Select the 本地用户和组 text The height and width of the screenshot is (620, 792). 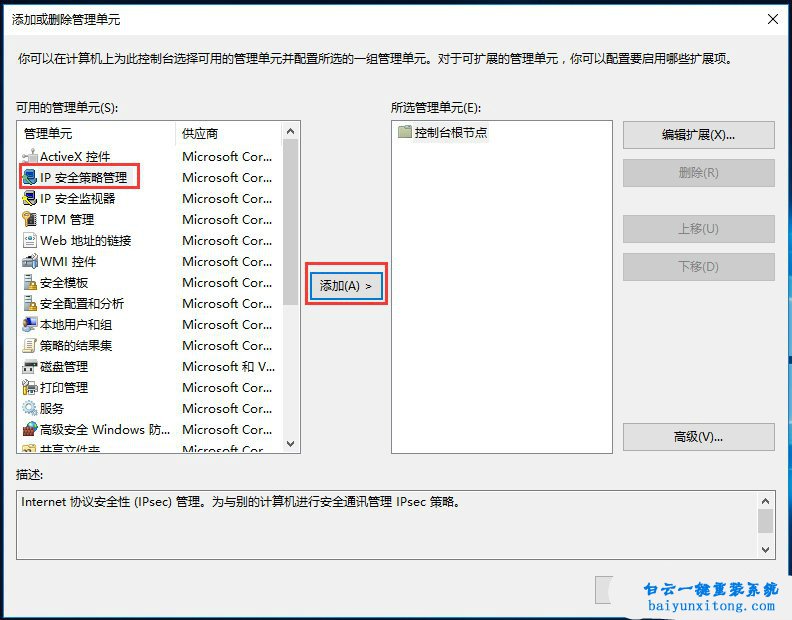76,324
